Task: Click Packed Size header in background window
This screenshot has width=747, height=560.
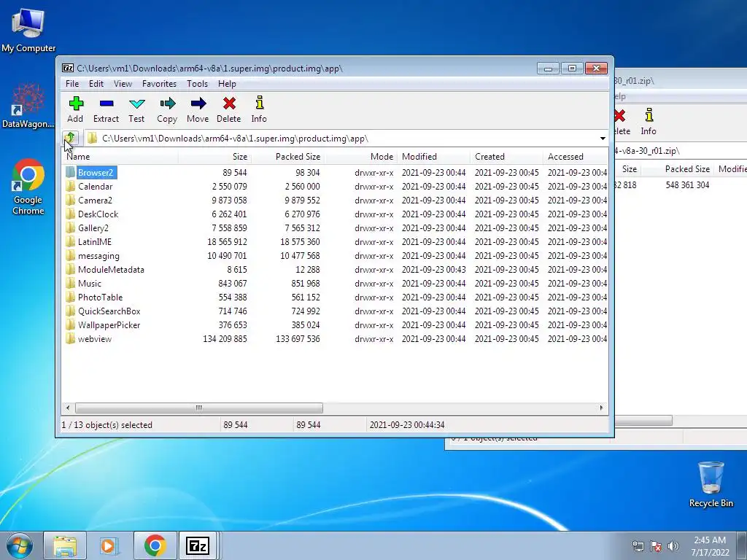Action: pos(687,169)
